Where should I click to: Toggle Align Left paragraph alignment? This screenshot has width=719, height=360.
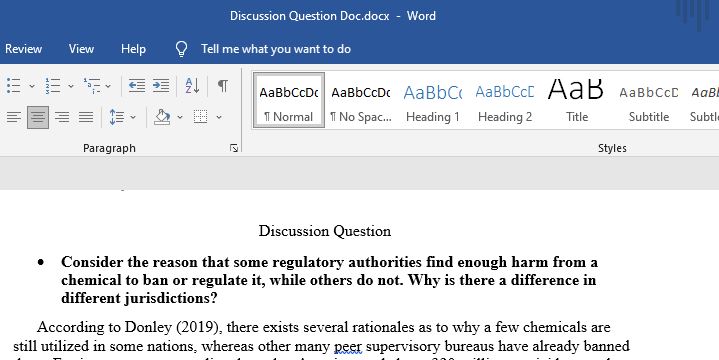click(x=14, y=117)
